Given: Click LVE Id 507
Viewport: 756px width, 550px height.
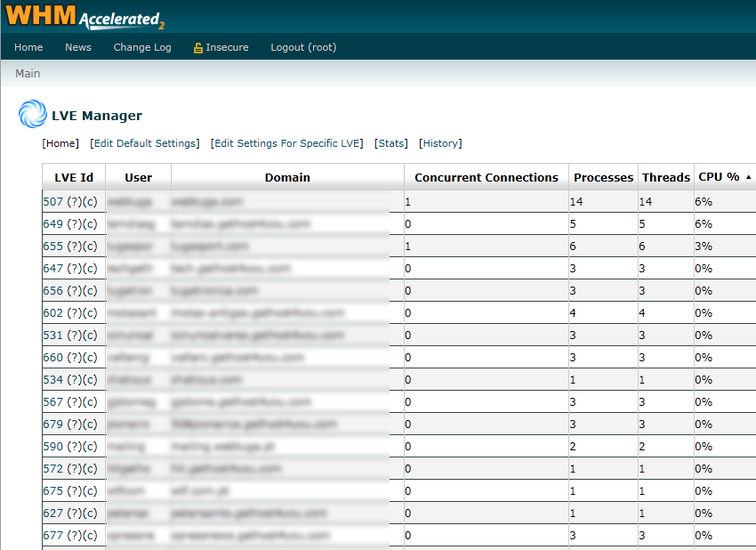Looking at the screenshot, I should click(x=53, y=202).
